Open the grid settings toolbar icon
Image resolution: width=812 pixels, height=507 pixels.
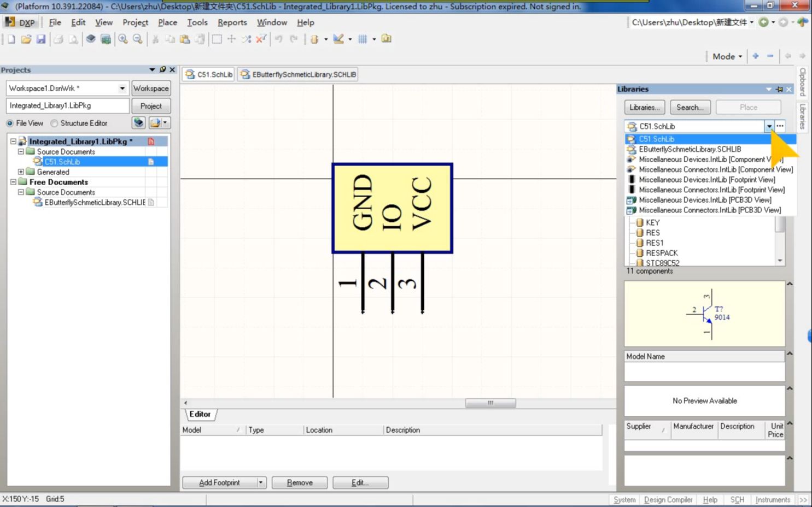363,39
